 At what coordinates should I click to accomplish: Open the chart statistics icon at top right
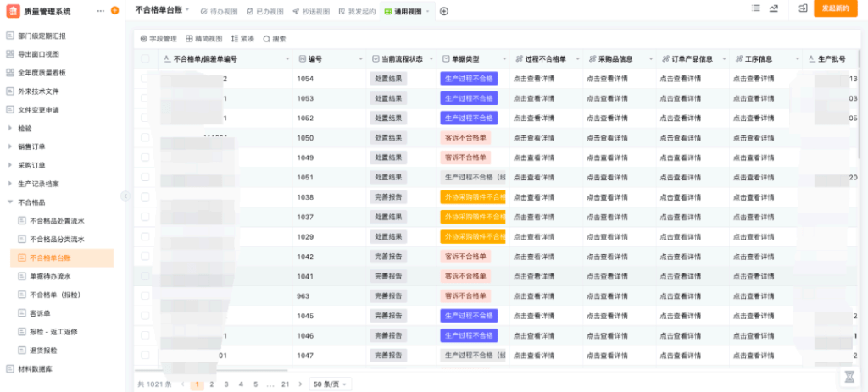click(773, 8)
